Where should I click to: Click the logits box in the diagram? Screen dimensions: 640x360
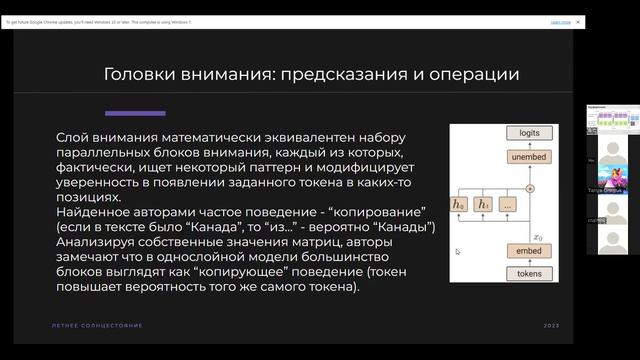[x=529, y=133]
